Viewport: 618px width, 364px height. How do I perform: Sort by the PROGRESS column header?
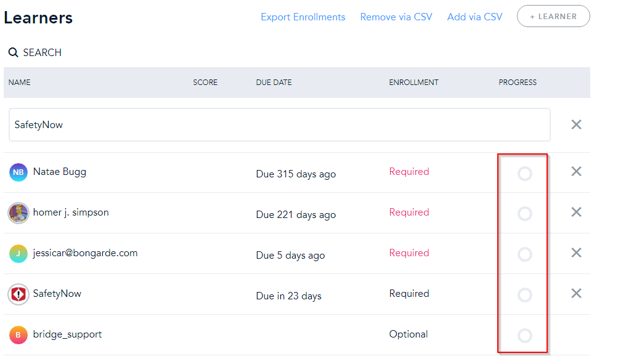[x=517, y=83]
